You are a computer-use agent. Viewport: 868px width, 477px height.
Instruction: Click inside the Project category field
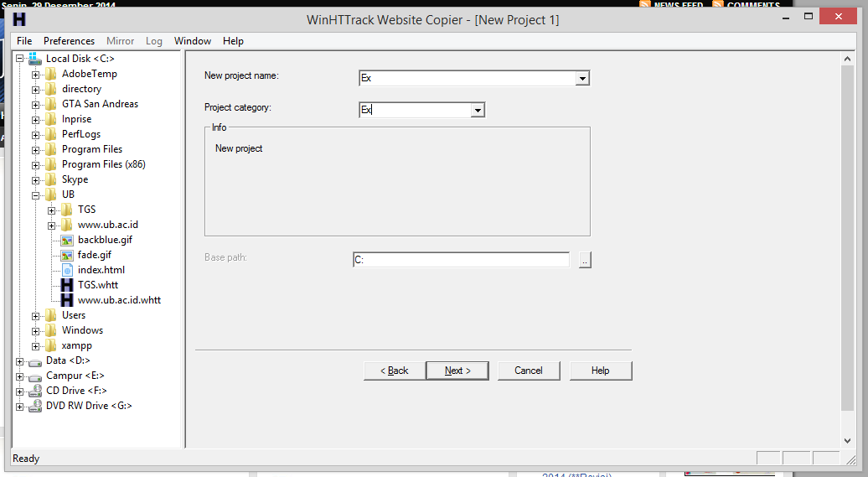pyautogui.click(x=416, y=111)
